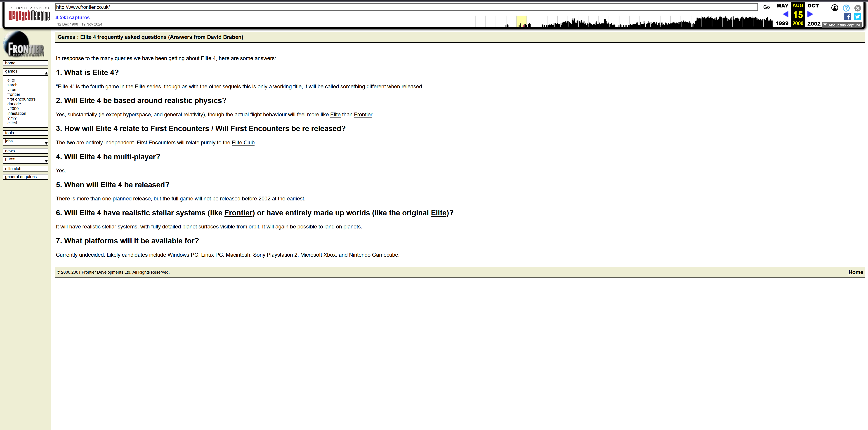Open the tools menu item

click(26, 133)
